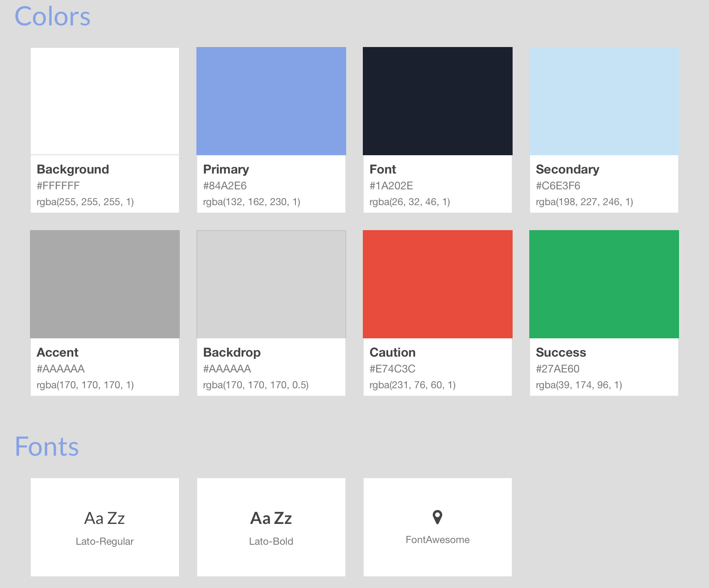
Task: Click the Lato-Regular font name
Action: point(105,541)
